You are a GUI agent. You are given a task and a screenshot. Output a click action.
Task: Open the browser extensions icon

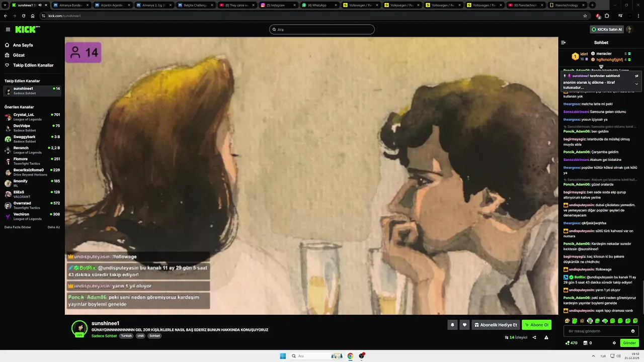pos(607,16)
